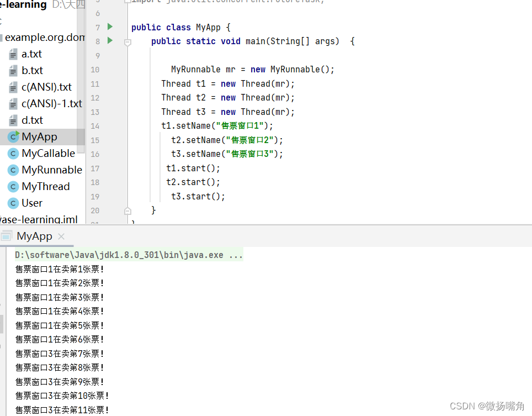Select example.org.dom package node
This screenshot has width=532, height=416.
point(45,38)
